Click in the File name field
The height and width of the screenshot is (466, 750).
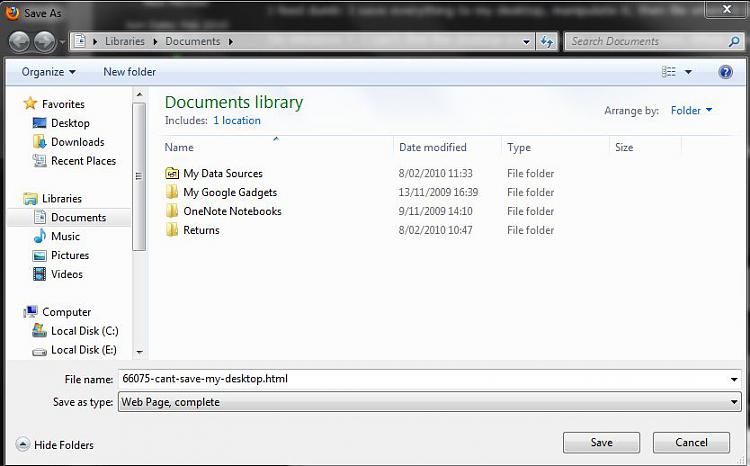point(424,379)
